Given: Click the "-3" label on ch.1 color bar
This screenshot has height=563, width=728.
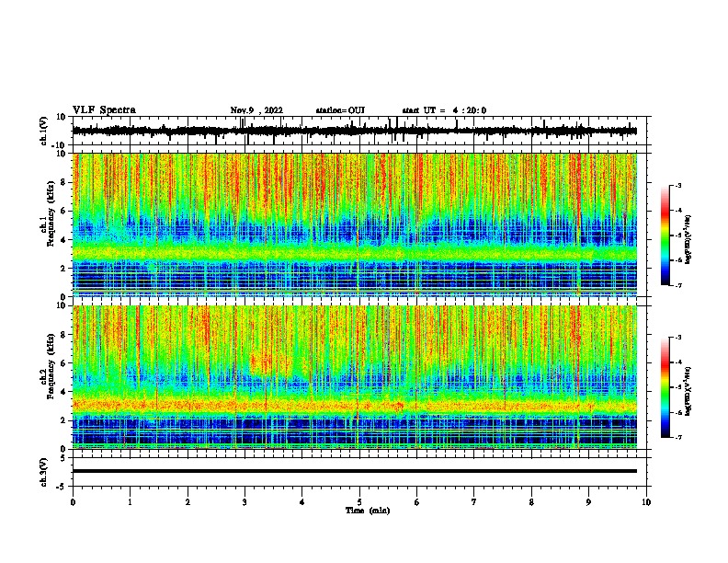Looking at the screenshot, I should [x=678, y=186].
